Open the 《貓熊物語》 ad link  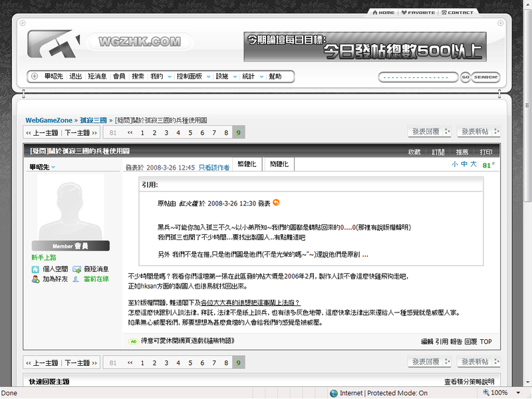point(188,340)
